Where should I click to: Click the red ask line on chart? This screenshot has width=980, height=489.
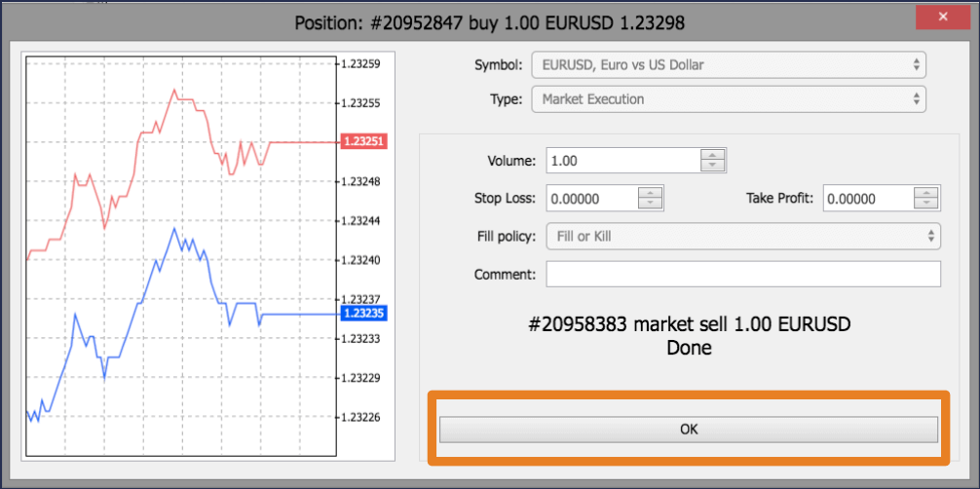pos(302,142)
